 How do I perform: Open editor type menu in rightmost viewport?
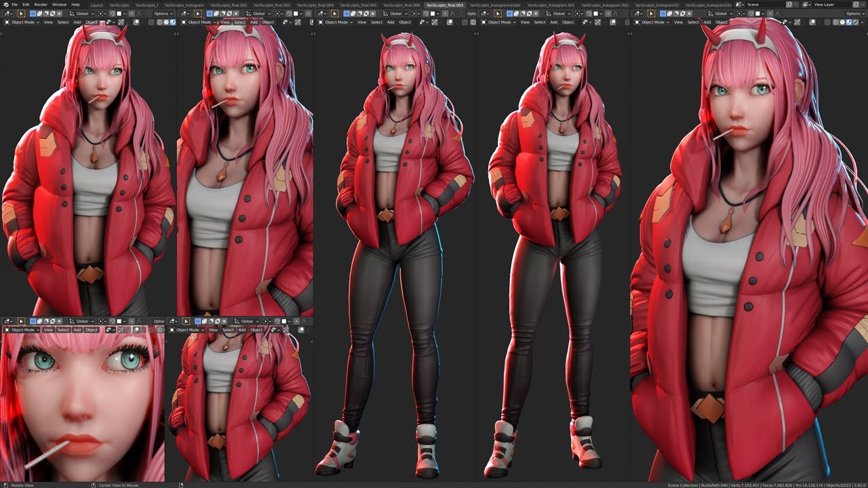click(x=638, y=14)
